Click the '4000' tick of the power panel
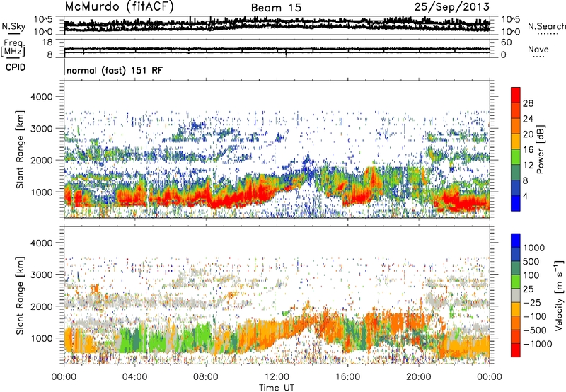The height and width of the screenshot is (392, 566). (43, 97)
